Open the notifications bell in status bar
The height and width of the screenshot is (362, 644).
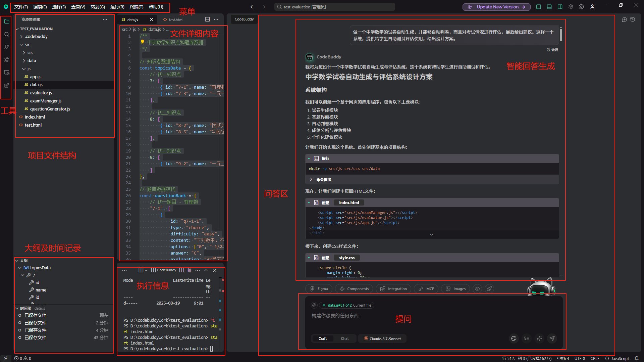tap(637, 358)
